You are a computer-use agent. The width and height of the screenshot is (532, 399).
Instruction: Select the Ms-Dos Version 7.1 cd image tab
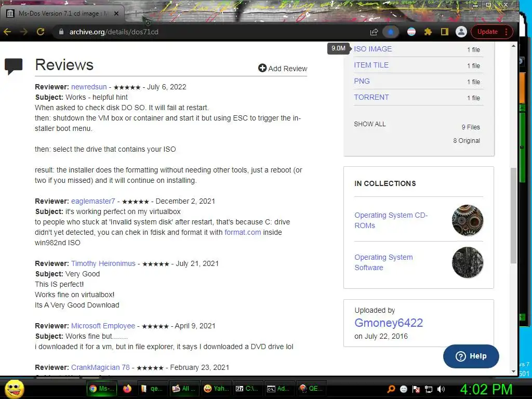point(62,14)
